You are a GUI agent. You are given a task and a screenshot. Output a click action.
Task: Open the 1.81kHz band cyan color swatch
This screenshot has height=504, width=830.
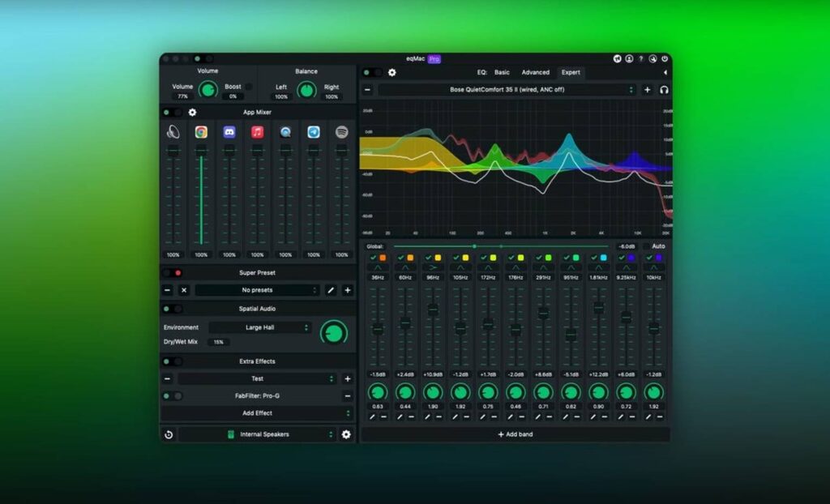point(603,258)
